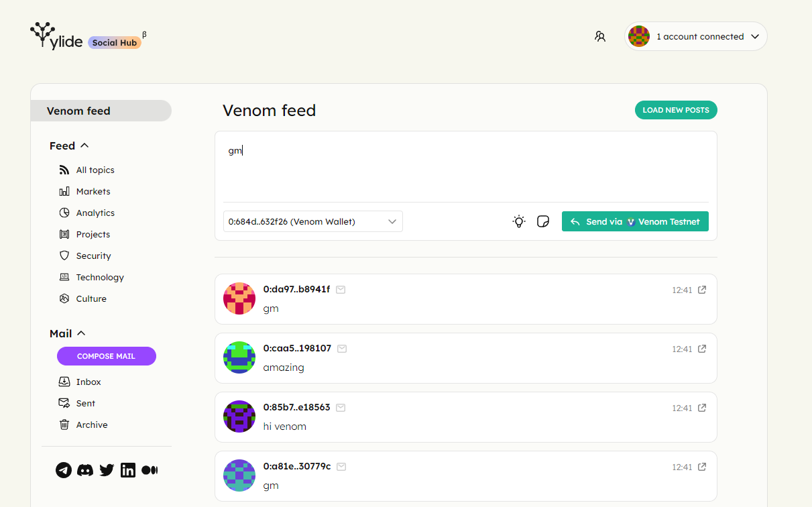Expand the 1 account connected menu
Viewport: 812px width, 507px height.
point(696,36)
